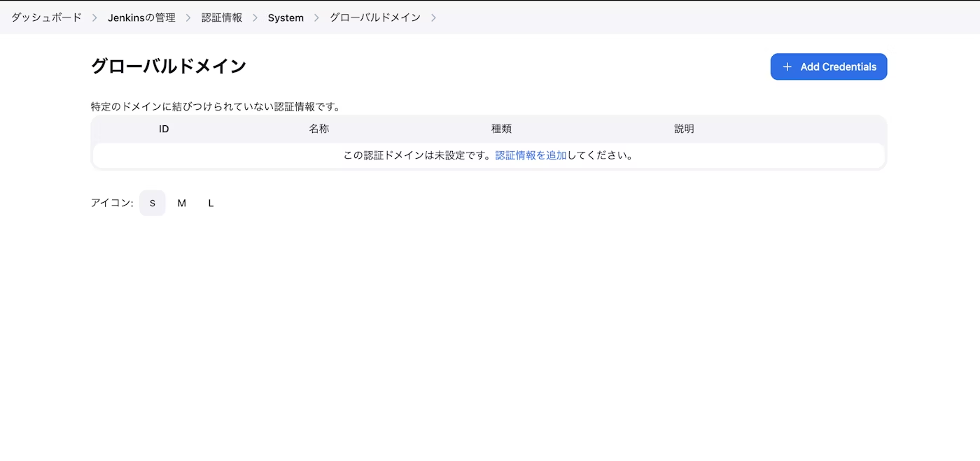Sort table by ID column header
This screenshot has height=461, width=980.
tap(164, 129)
